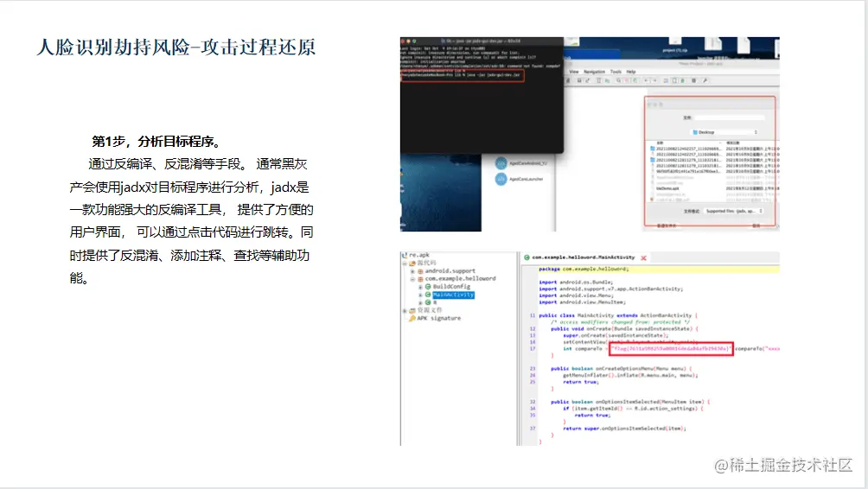Click the wrench preferences icon in jadx toolbar
The image size is (868, 489).
click(x=705, y=80)
